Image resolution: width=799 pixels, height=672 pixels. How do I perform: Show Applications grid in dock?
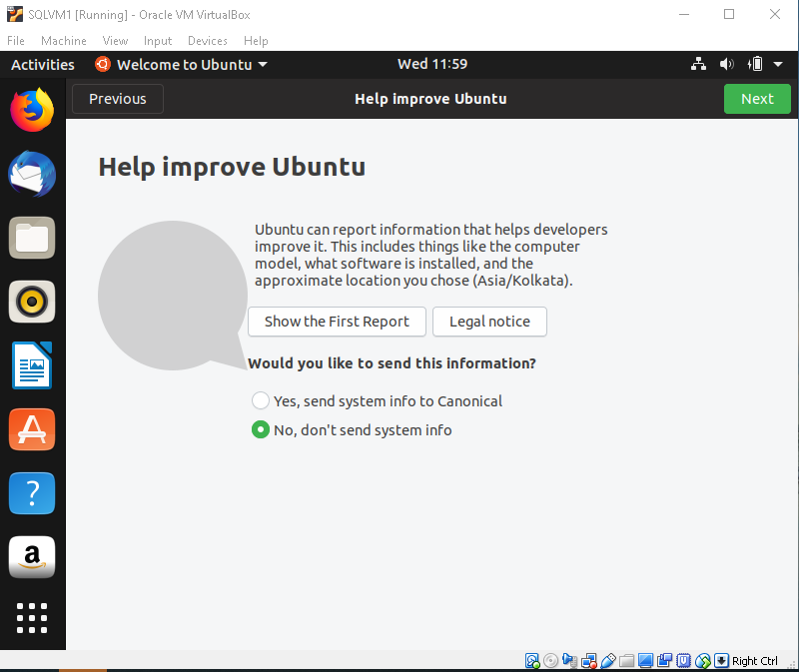click(32, 618)
